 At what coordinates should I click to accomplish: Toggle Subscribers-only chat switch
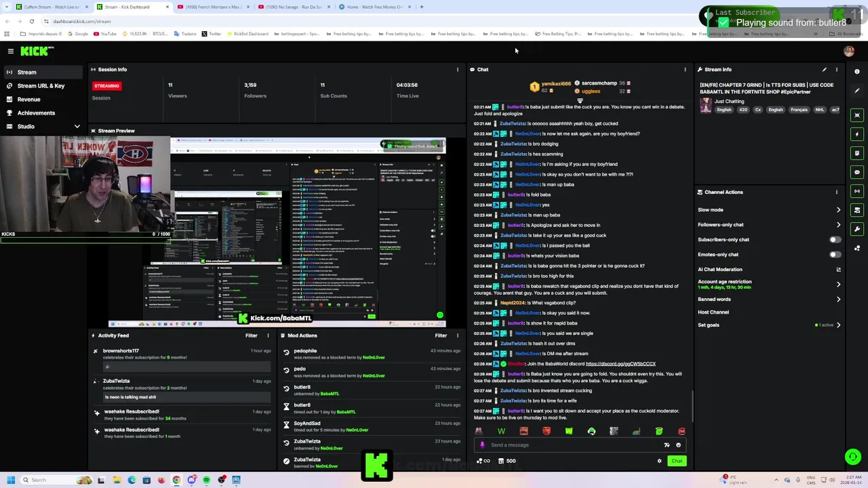(835, 239)
